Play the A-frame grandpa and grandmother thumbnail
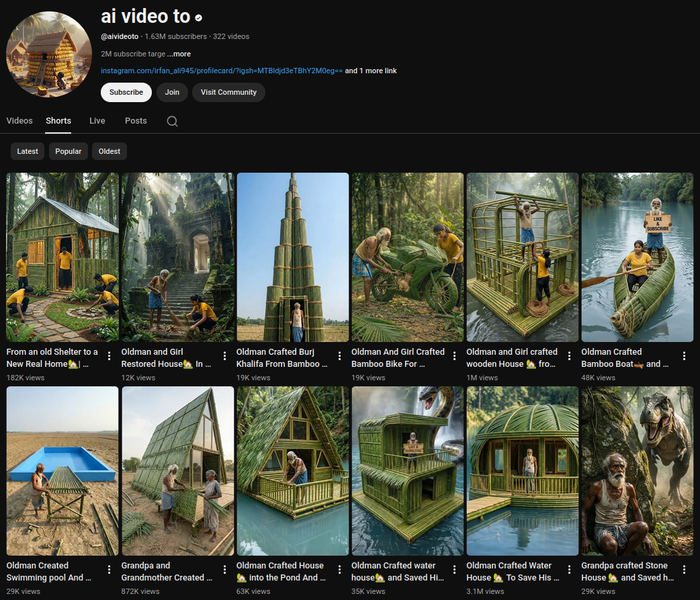The height and width of the screenshot is (600, 700). (x=177, y=471)
